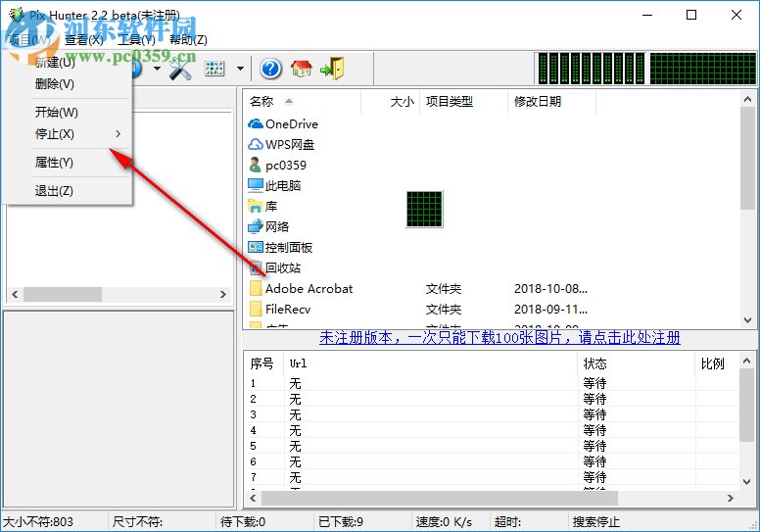Image resolution: width=760 pixels, height=532 pixels.
Task: Click the Url column header
Action: (x=430, y=363)
